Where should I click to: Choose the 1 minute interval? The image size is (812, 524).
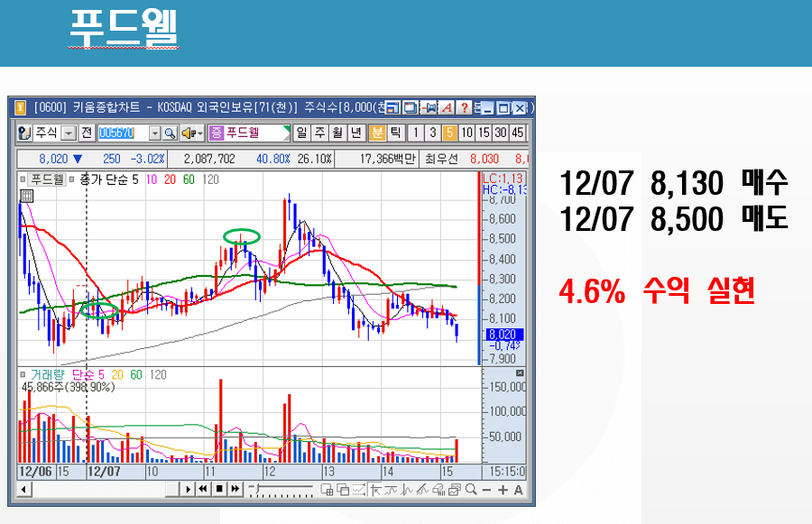tap(416, 133)
